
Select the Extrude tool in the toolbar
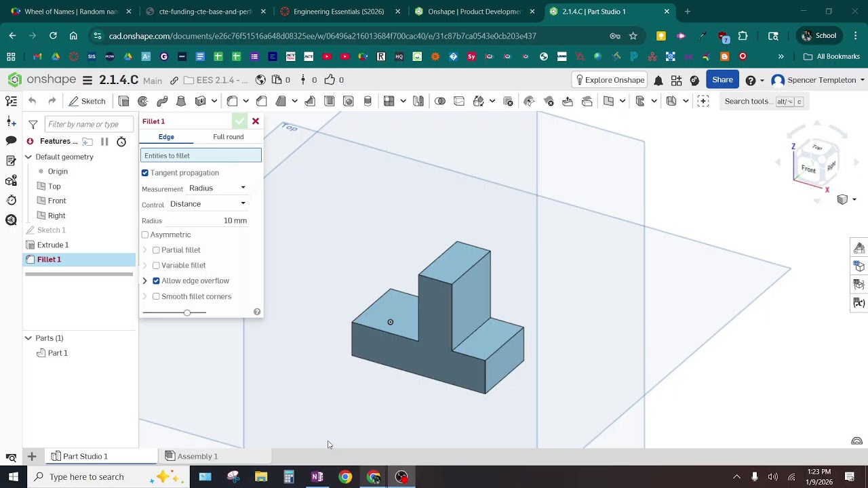tap(123, 101)
